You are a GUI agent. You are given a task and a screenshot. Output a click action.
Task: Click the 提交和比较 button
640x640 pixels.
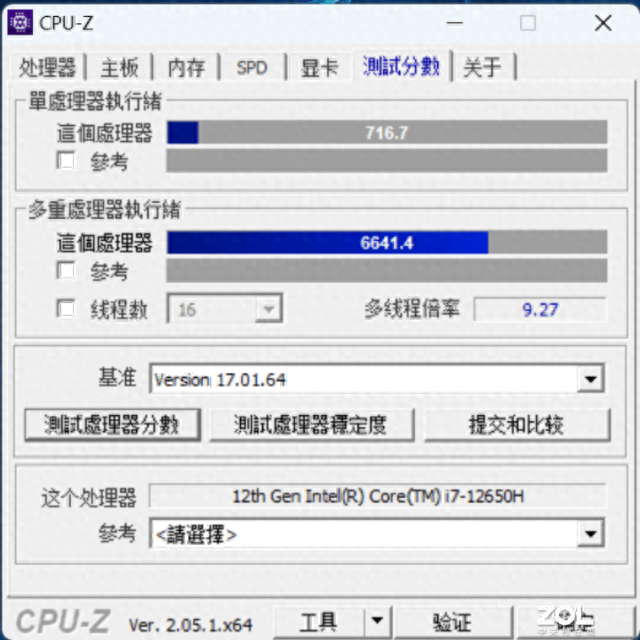point(517,425)
